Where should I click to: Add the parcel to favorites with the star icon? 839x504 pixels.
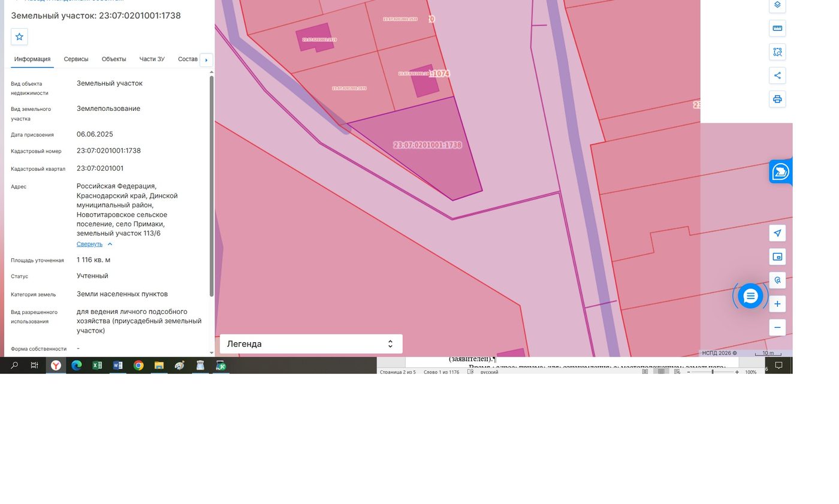19,37
